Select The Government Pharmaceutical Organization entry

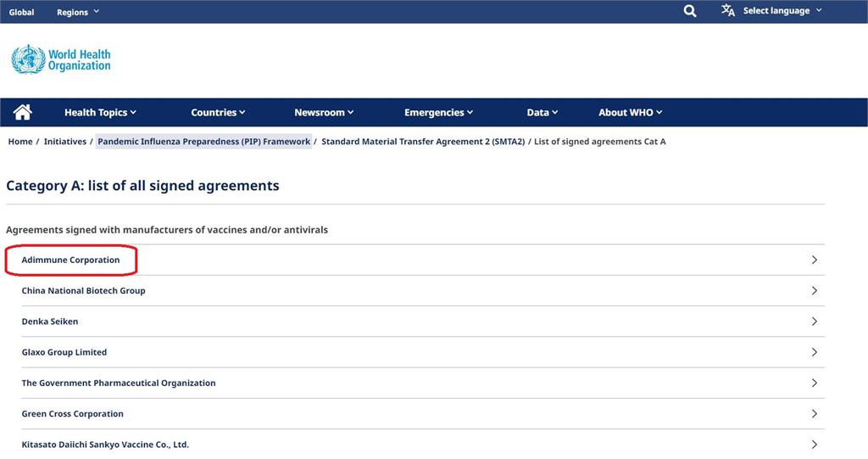point(119,383)
